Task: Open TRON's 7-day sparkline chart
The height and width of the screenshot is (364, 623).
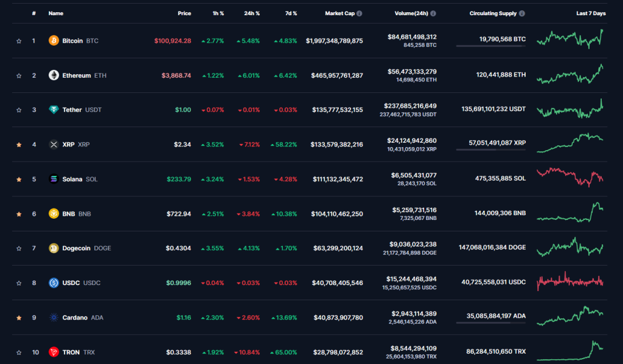Action: click(569, 351)
